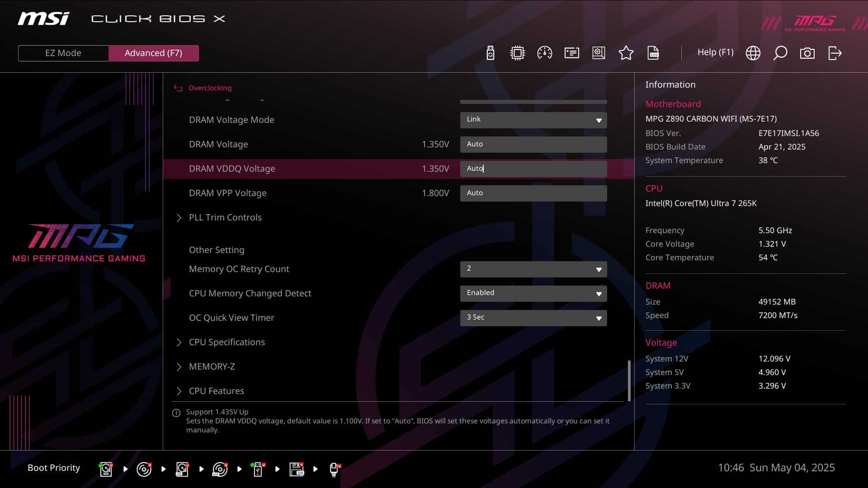Open Help (F1)
Image resolution: width=868 pixels, height=488 pixels.
(715, 52)
